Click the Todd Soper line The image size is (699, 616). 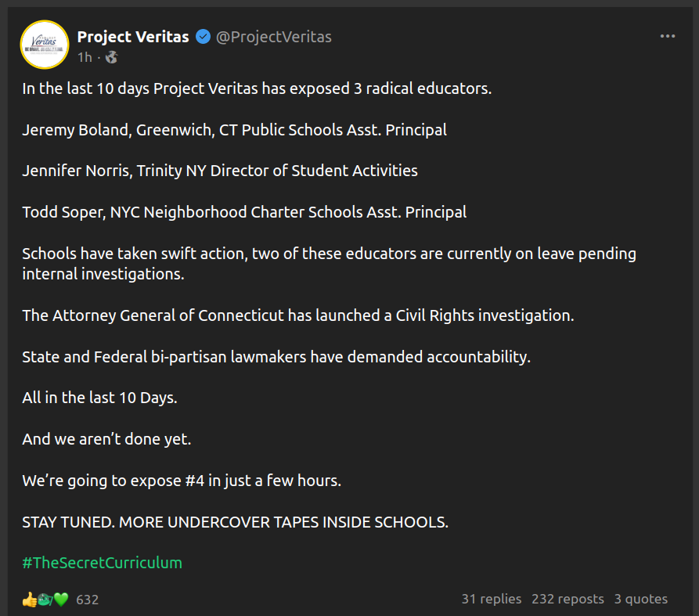(x=244, y=212)
